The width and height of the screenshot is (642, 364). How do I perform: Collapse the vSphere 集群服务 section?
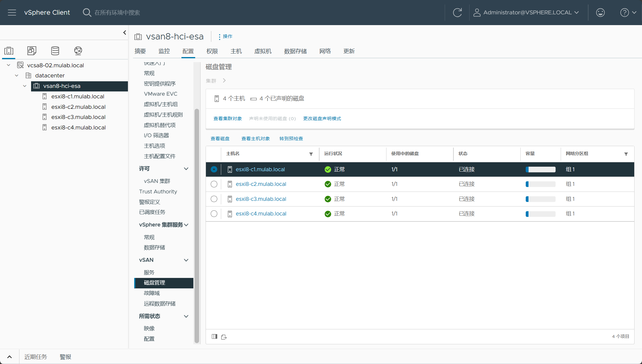[186, 225]
